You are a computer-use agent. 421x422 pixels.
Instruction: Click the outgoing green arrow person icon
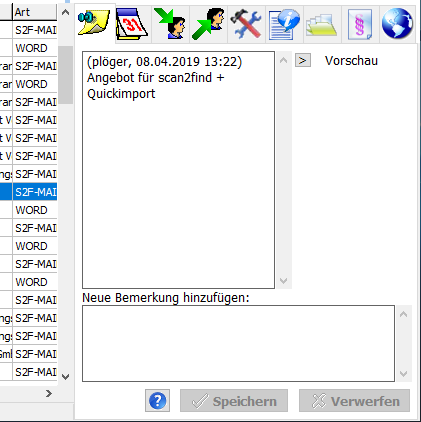[x=209, y=24]
